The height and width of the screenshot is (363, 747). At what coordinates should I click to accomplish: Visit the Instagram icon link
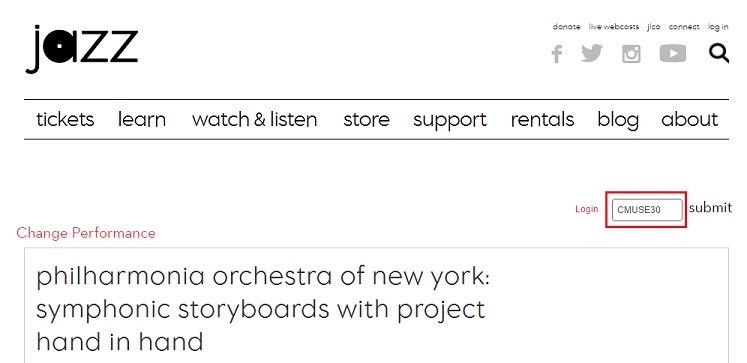coord(631,53)
